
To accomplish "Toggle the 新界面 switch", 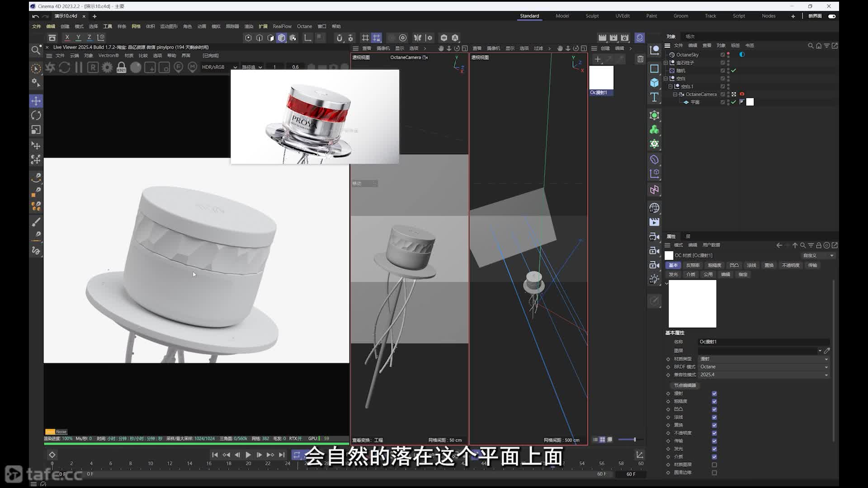I will coord(832,16).
